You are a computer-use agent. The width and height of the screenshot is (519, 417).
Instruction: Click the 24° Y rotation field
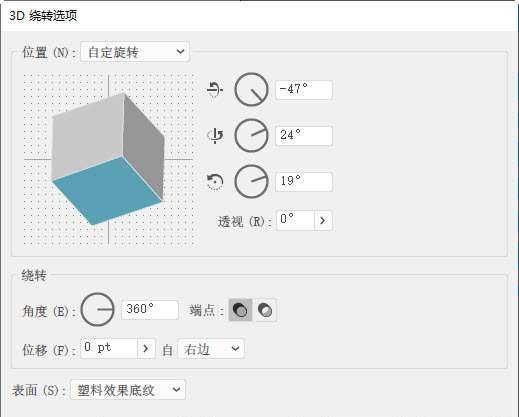304,136
